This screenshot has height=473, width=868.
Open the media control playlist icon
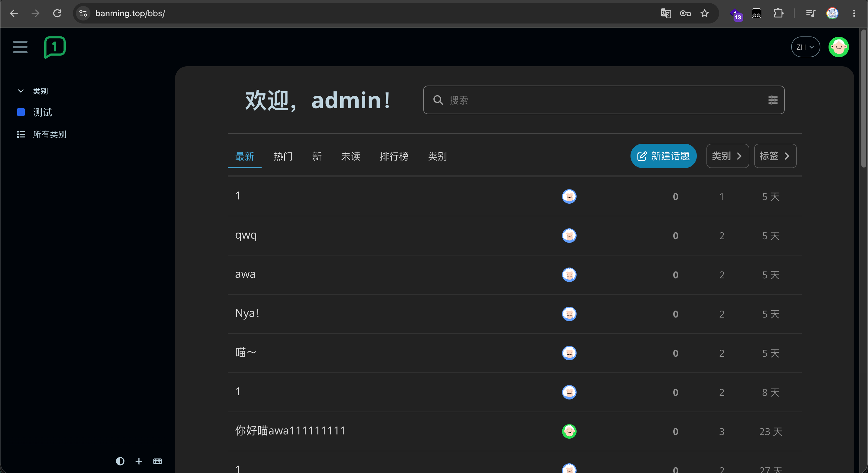pos(810,13)
